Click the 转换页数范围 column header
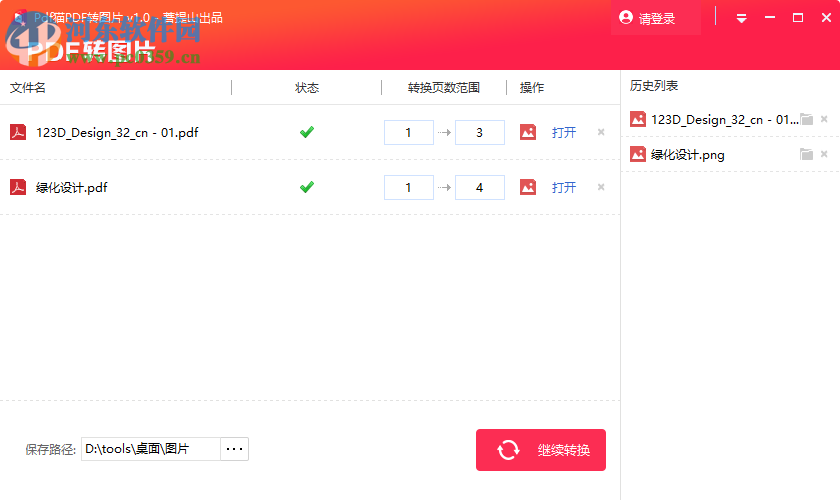Viewport: 840px width, 500px height. pos(444,88)
